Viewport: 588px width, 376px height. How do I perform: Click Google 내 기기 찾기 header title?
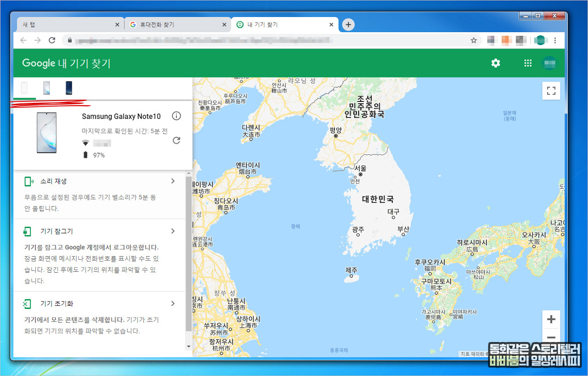pyautogui.click(x=67, y=63)
